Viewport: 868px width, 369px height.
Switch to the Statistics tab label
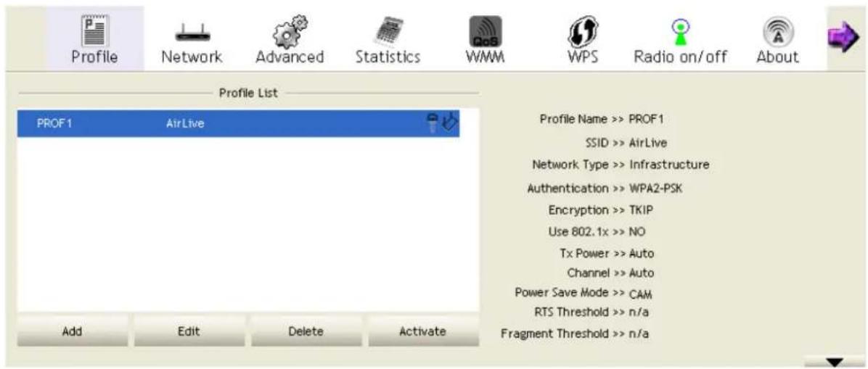tap(388, 57)
